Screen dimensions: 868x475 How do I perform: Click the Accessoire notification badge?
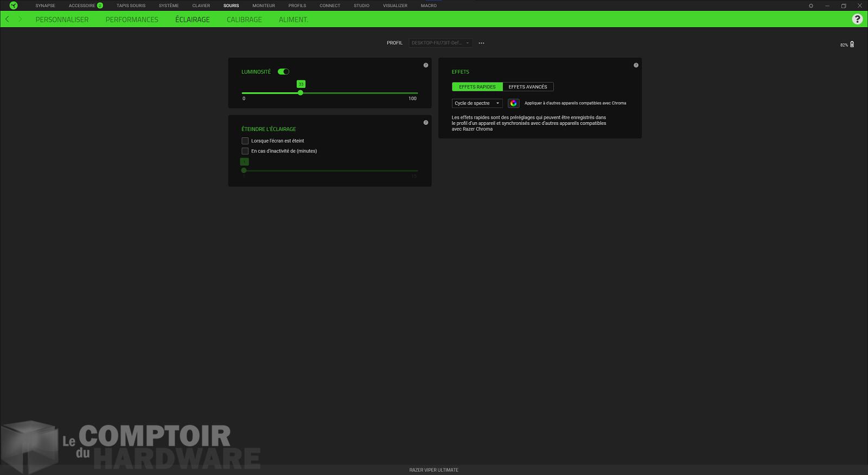pyautogui.click(x=100, y=5)
